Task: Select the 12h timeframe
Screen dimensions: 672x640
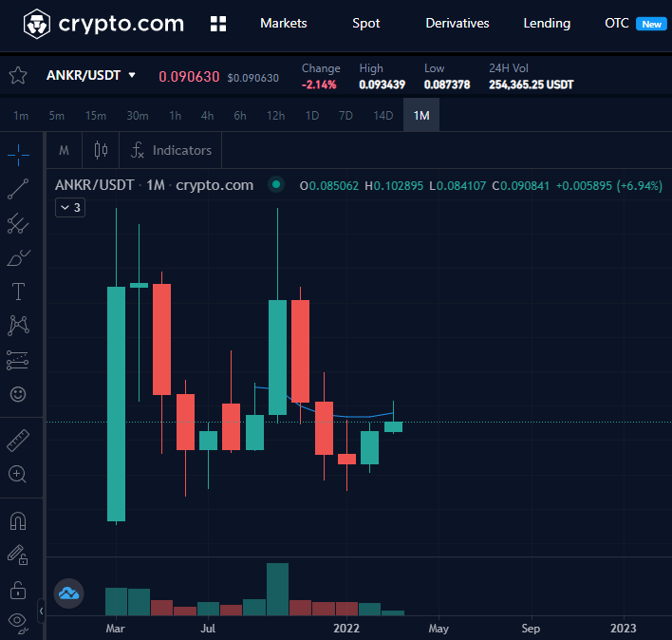Action: click(275, 116)
